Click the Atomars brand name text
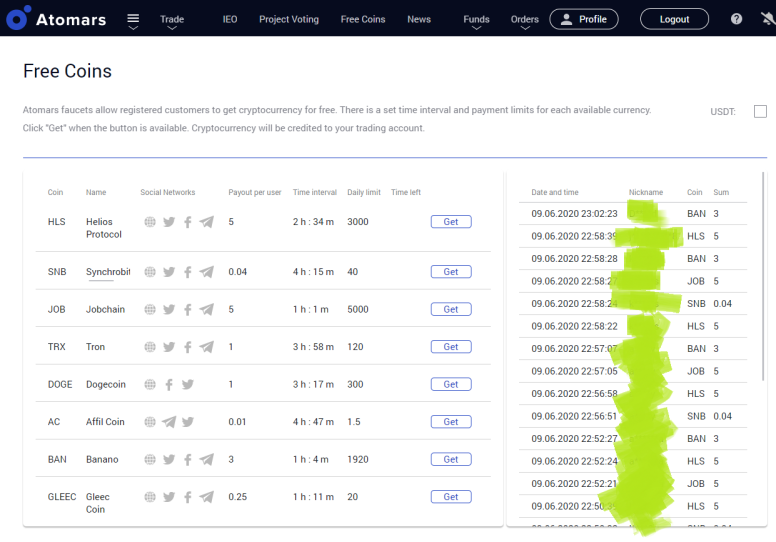776x542 pixels. point(71,20)
